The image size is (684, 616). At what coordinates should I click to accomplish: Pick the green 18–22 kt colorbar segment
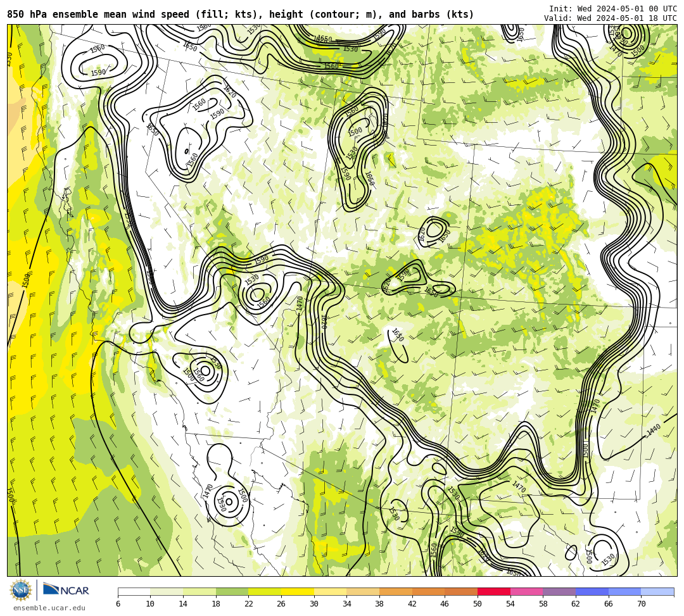click(232, 591)
